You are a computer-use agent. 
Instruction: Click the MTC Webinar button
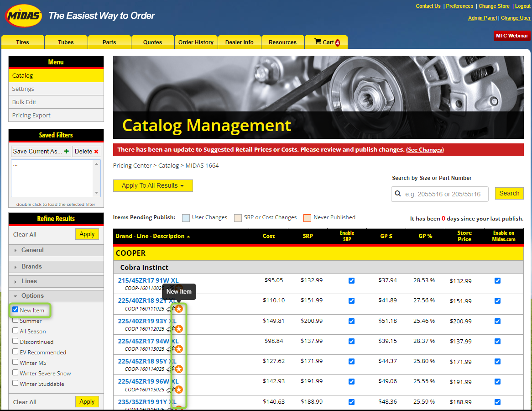coord(512,36)
